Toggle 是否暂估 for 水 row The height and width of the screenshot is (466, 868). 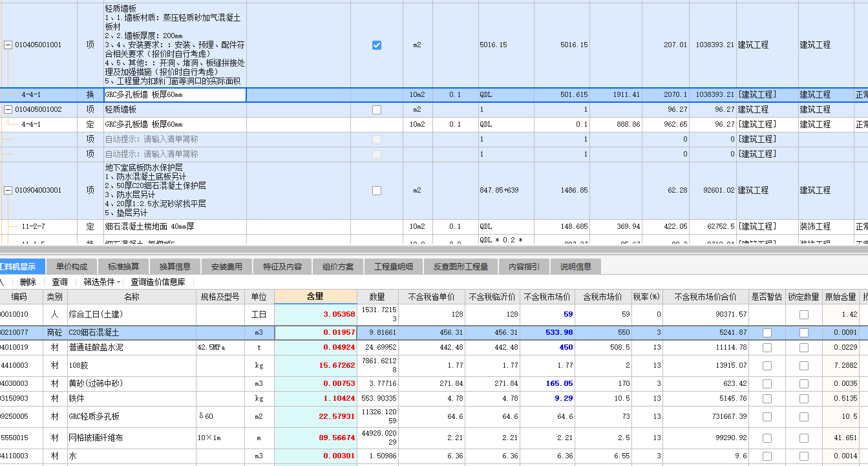pyautogui.click(x=767, y=456)
